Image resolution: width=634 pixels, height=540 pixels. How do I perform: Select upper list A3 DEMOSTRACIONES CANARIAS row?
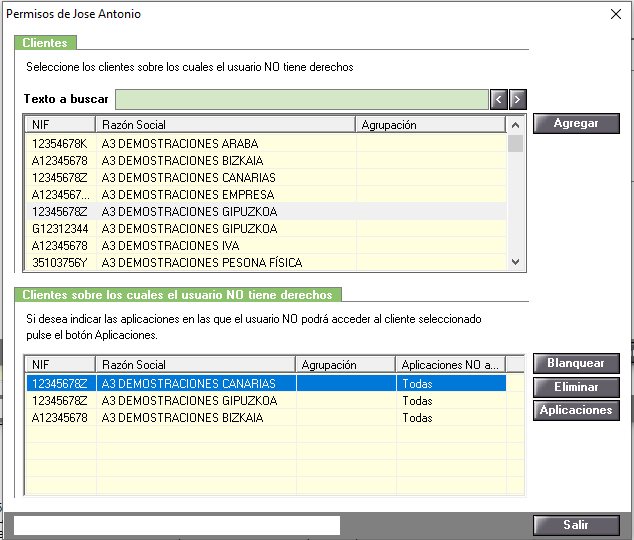[266, 177]
